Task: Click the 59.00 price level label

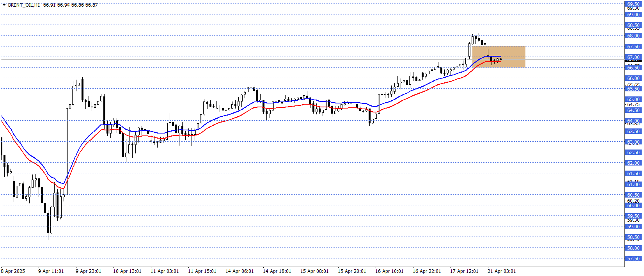Action: tap(633, 226)
